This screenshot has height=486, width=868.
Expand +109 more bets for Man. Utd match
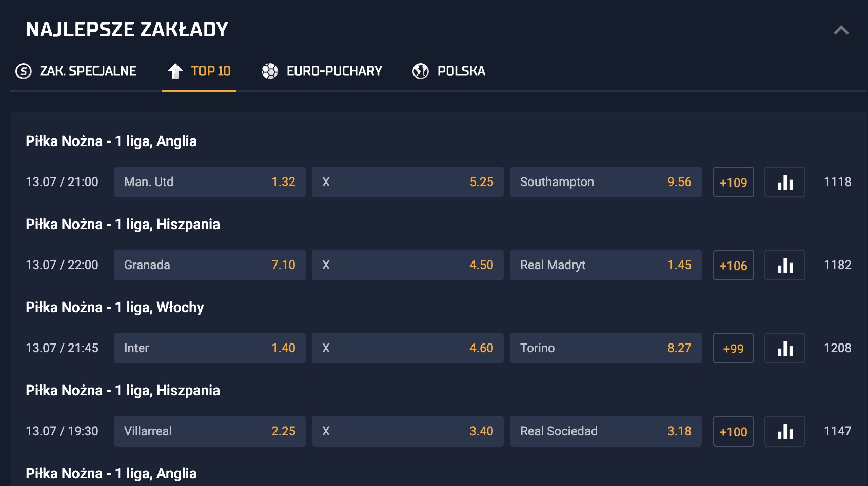click(734, 182)
